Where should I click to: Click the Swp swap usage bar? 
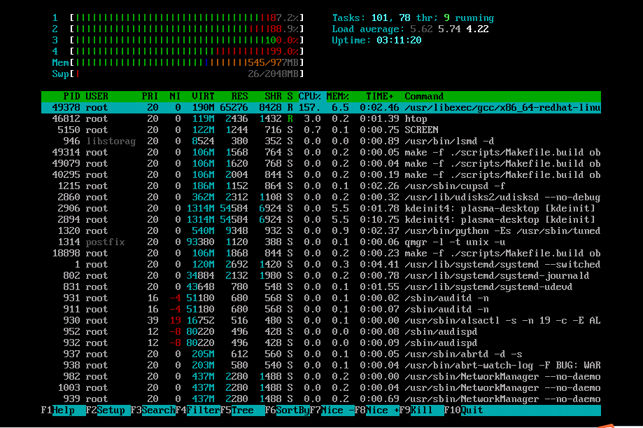pos(178,74)
